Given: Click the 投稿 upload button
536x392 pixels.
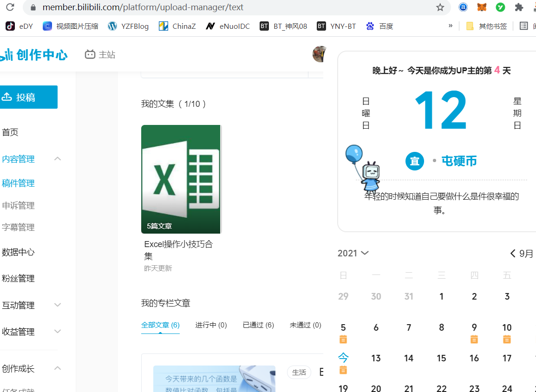Looking at the screenshot, I should tap(28, 97).
